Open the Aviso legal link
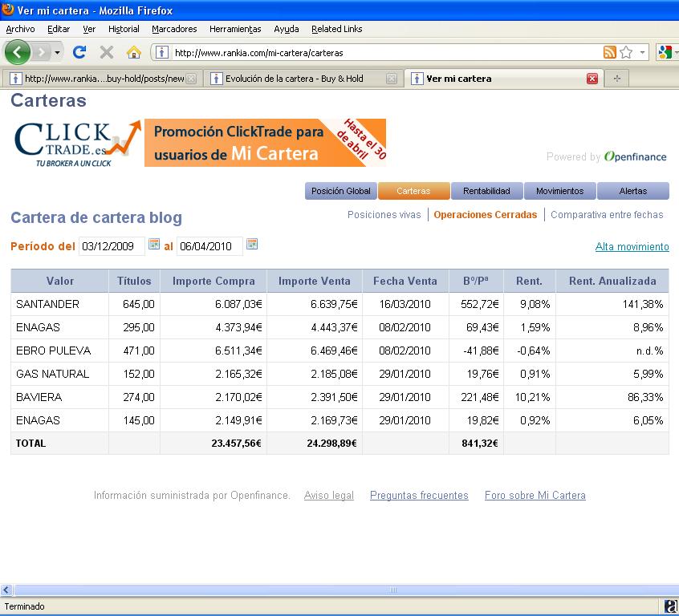The image size is (679, 616). click(329, 495)
